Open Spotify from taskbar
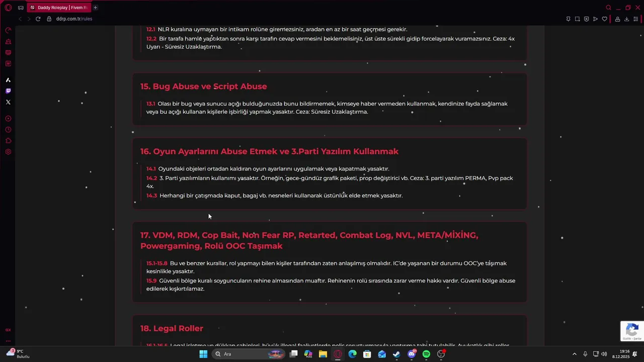 [x=426, y=354]
